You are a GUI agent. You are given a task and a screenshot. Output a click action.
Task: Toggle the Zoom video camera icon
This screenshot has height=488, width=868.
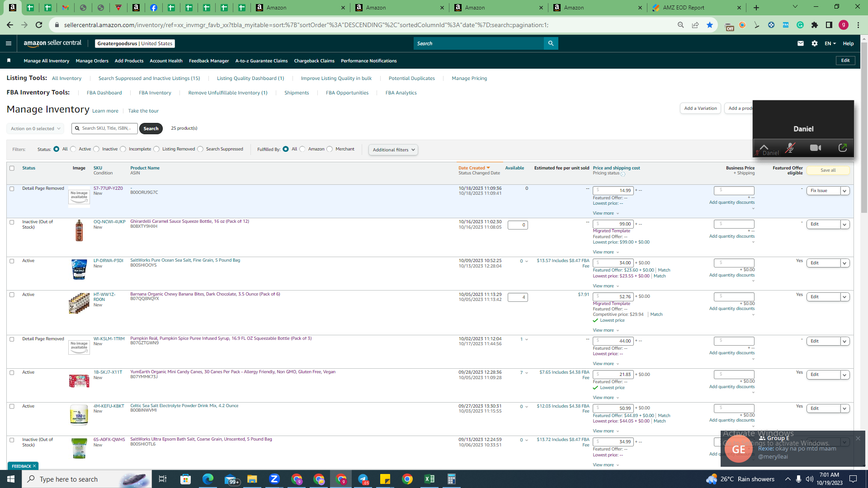816,148
